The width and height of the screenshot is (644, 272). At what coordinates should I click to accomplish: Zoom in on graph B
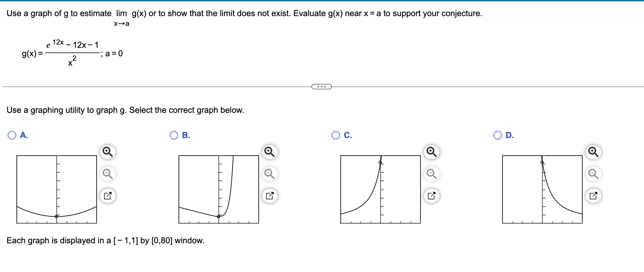269,152
